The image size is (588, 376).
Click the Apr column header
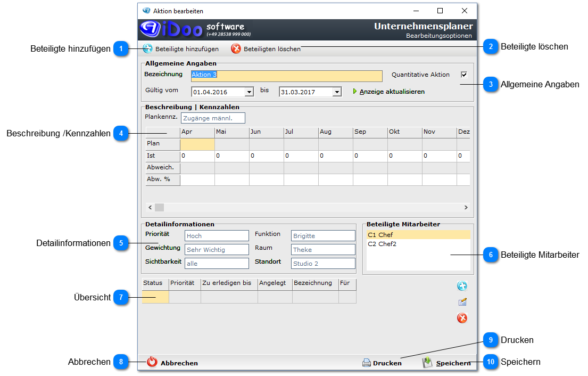tap(197, 132)
